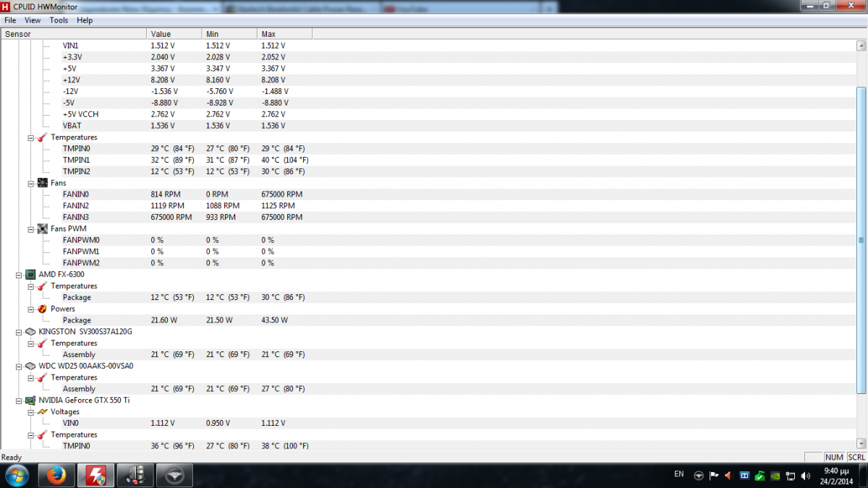868x488 pixels.
Task: Open the Windows Start menu orb
Action: 17,475
